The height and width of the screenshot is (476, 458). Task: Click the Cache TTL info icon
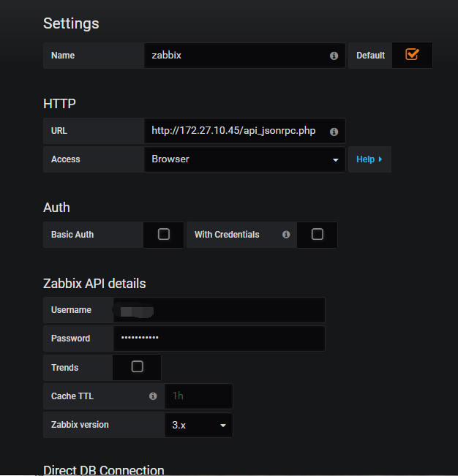tap(153, 396)
